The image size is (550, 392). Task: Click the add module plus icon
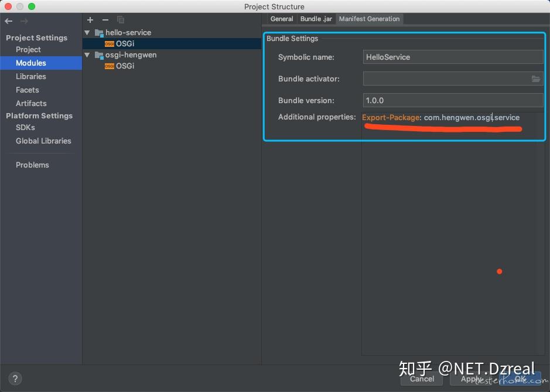[x=90, y=19]
